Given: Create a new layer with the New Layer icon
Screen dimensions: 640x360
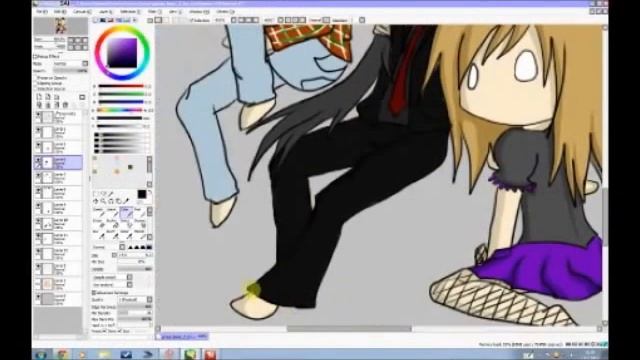Looking at the screenshot, I should pos(39,97).
